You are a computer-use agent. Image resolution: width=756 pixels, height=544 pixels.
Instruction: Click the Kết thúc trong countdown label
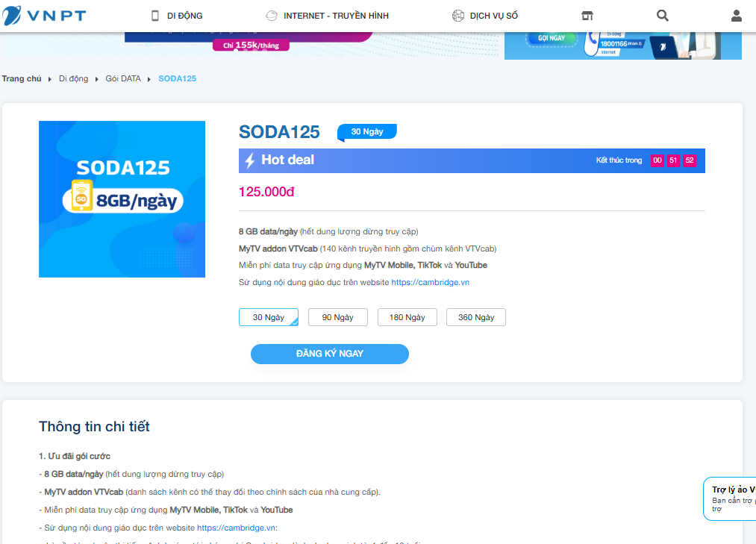point(619,160)
